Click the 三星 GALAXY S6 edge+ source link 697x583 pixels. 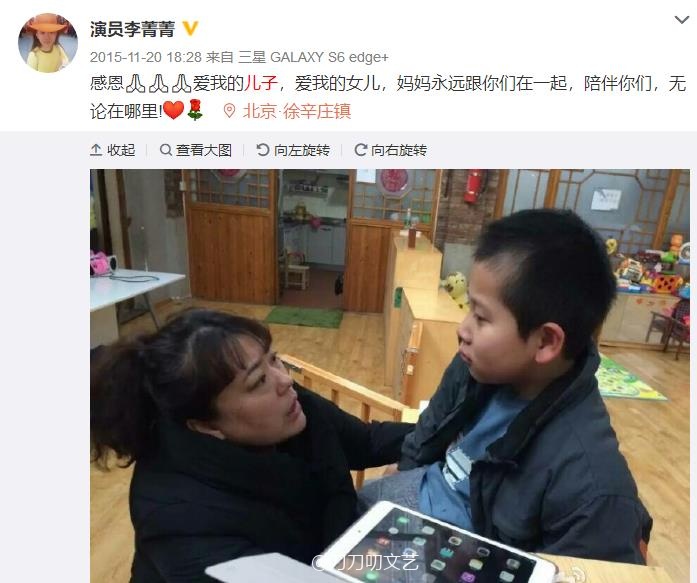click(x=313, y=57)
